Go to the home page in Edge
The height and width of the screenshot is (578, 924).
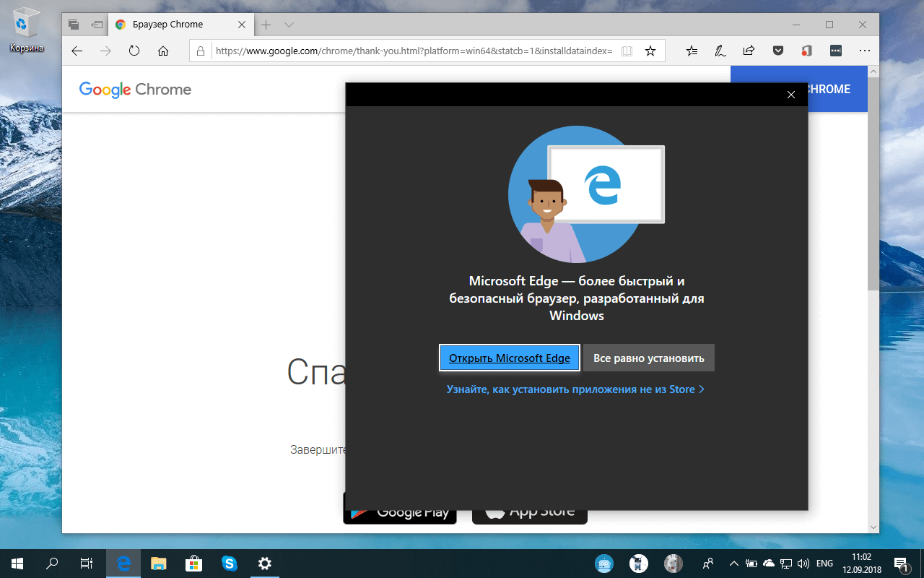(163, 51)
